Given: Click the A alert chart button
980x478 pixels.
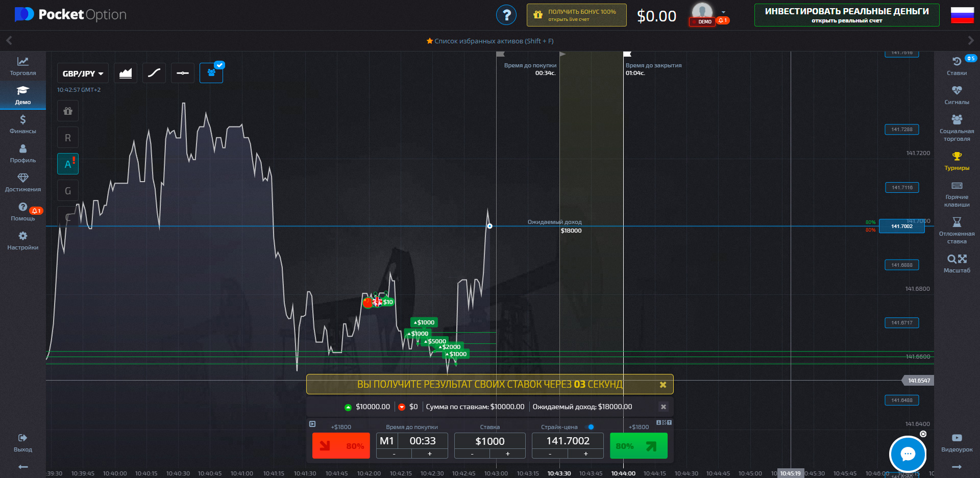Looking at the screenshot, I should tap(68, 164).
